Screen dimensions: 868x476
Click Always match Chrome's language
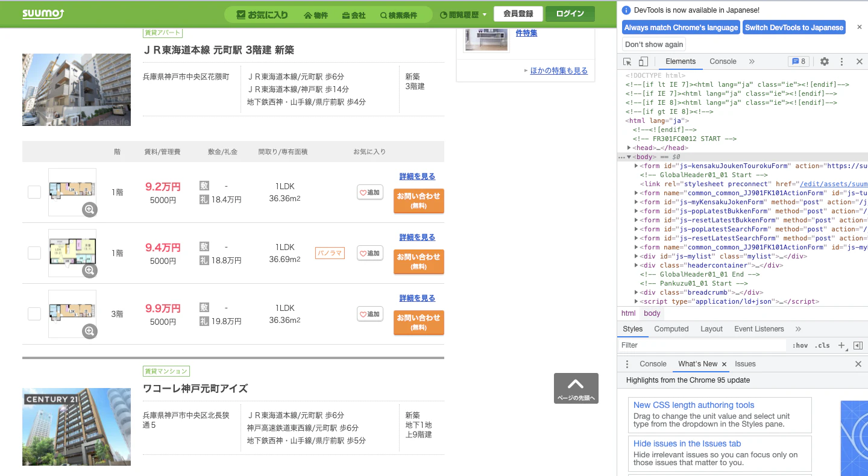681,28
